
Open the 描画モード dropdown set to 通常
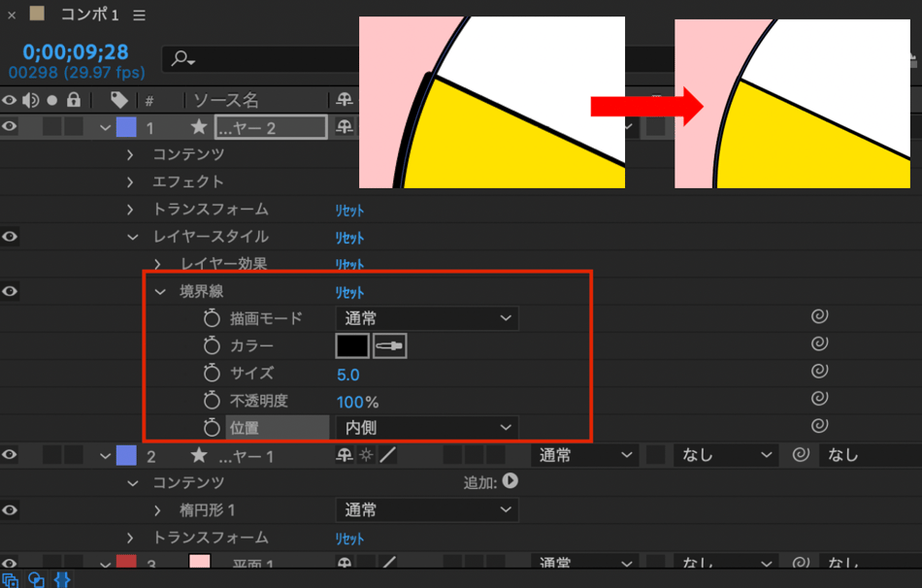pyautogui.click(x=427, y=318)
